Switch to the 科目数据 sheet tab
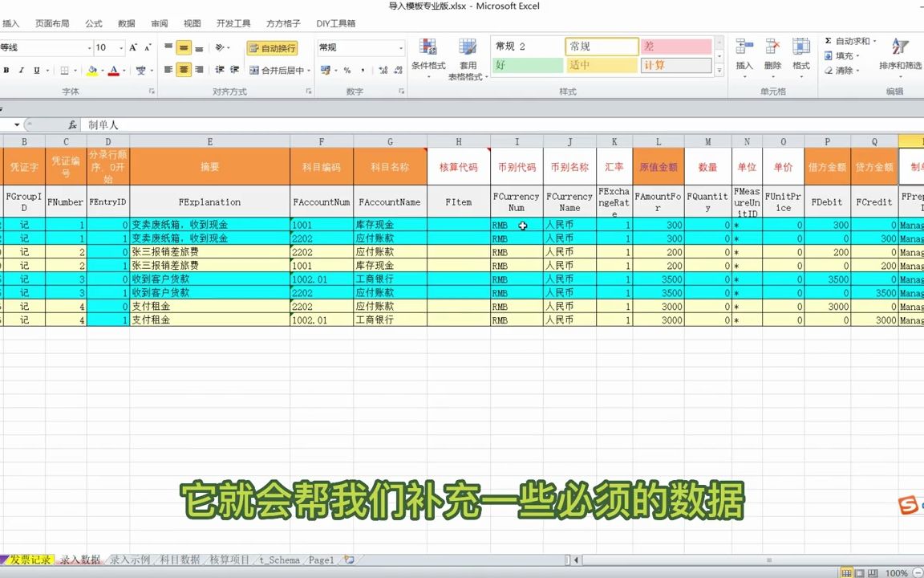 pyautogui.click(x=180, y=560)
